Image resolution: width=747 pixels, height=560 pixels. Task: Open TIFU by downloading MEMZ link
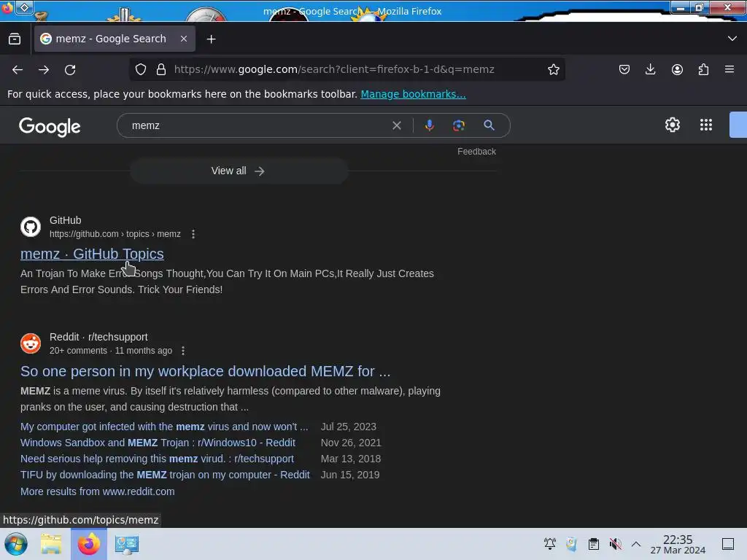(165, 475)
